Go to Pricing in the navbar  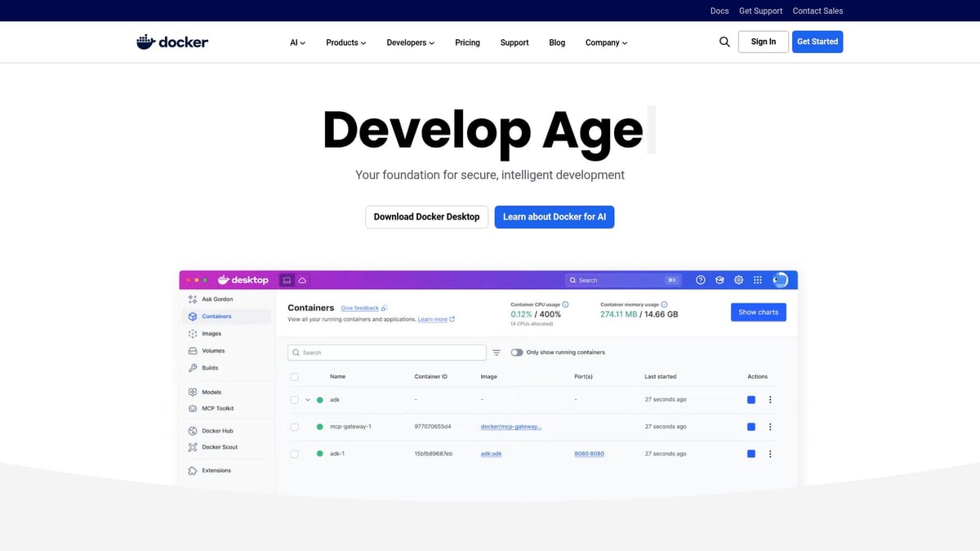coord(467,42)
